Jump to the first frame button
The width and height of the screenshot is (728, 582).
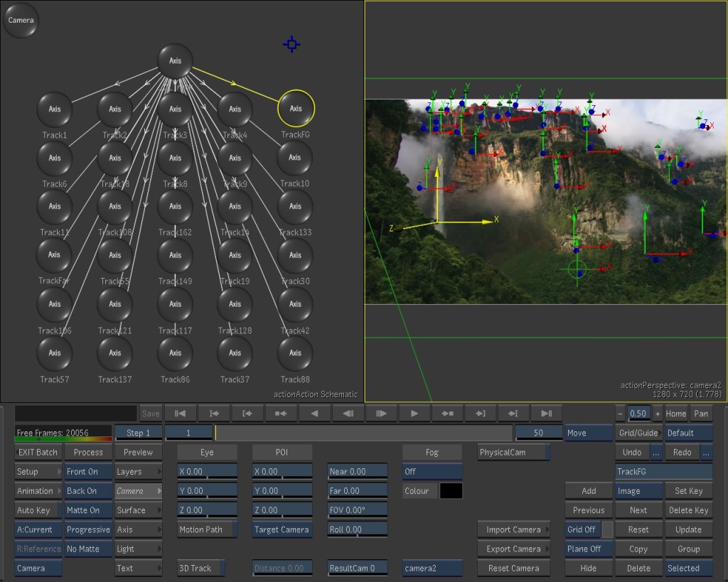(180, 413)
